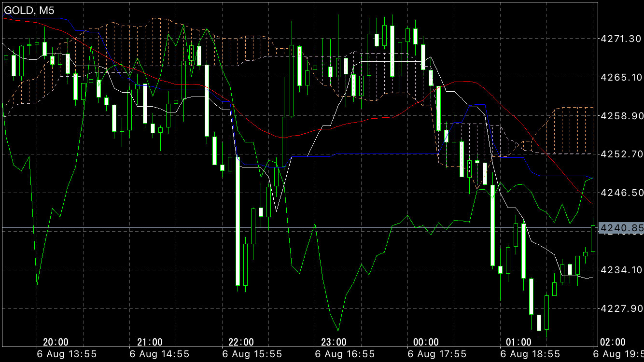Select the 20:00 time axis label
Viewport: 644px width, 362px height.
click(x=56, y=342)
